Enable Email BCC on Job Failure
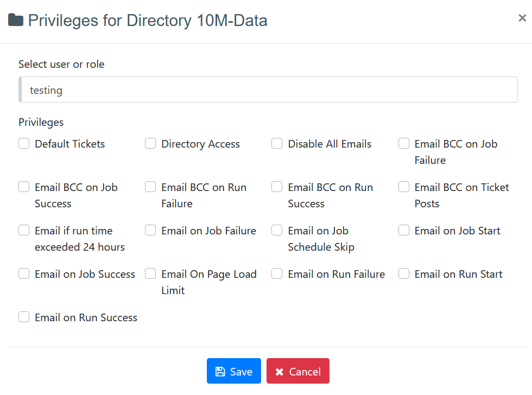532x395 pixels. coord(403,144)
